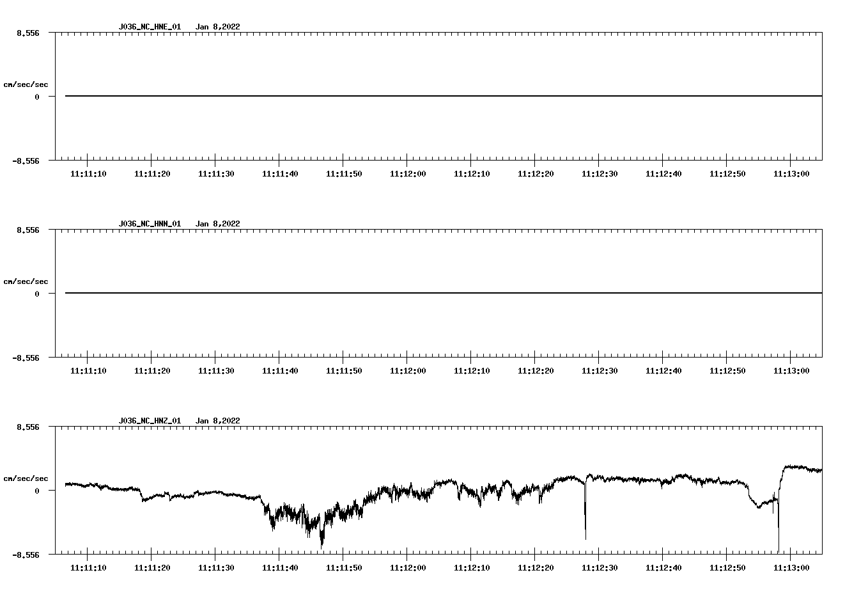Click 11:11:10 time label under HNE plot

click(88, 174)
